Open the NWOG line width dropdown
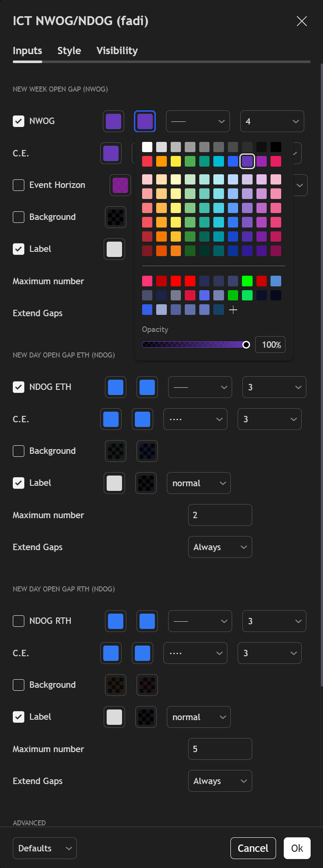Viewport: 323px width, 868px height. click(x=272, y=121)
